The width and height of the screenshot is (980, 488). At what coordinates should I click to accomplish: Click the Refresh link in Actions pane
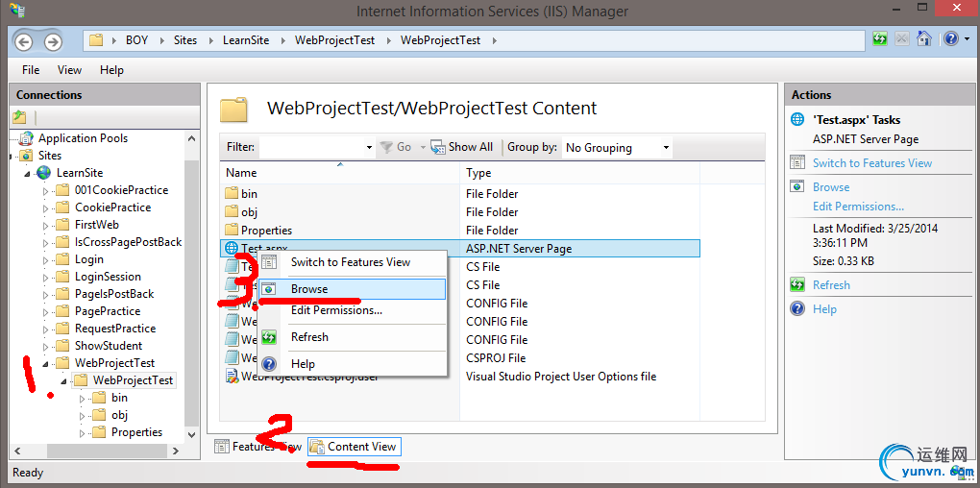point(831,285)
